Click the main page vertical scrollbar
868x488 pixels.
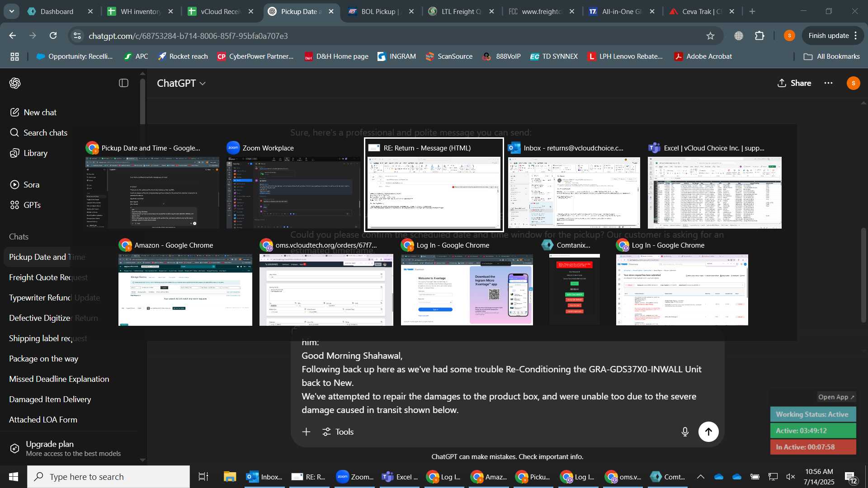[864, 276]
